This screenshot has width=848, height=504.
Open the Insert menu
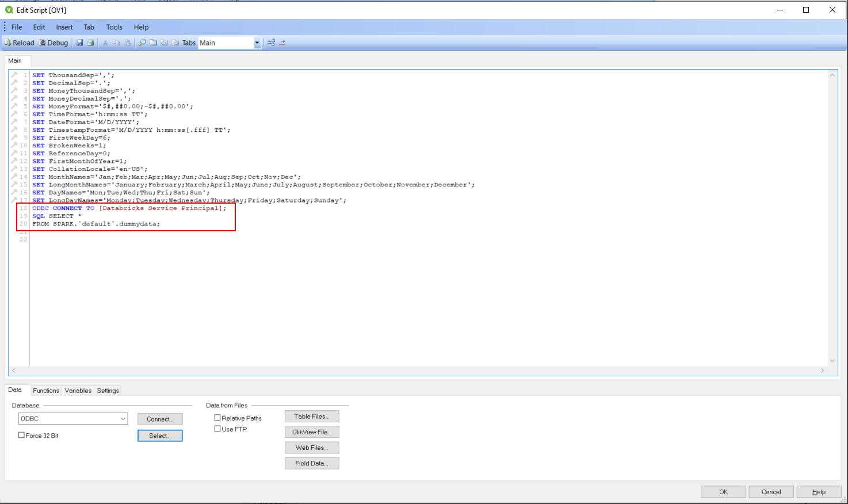pos(64,27)
